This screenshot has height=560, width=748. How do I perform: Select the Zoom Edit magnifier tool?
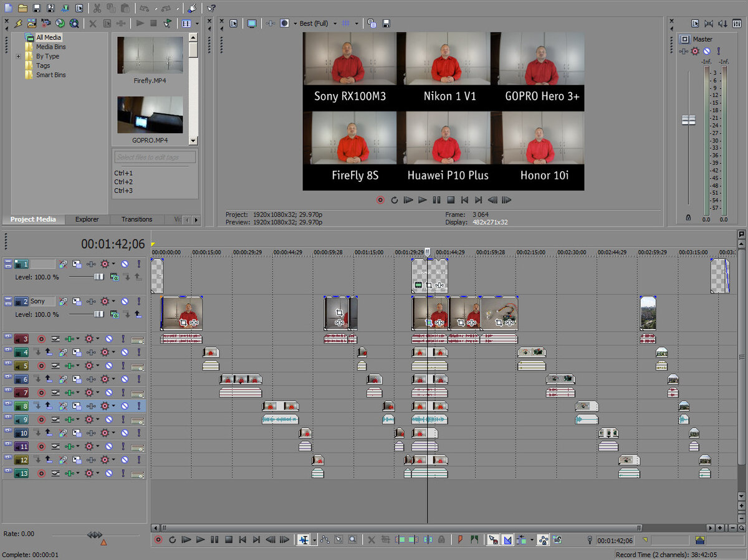point(352,540)
